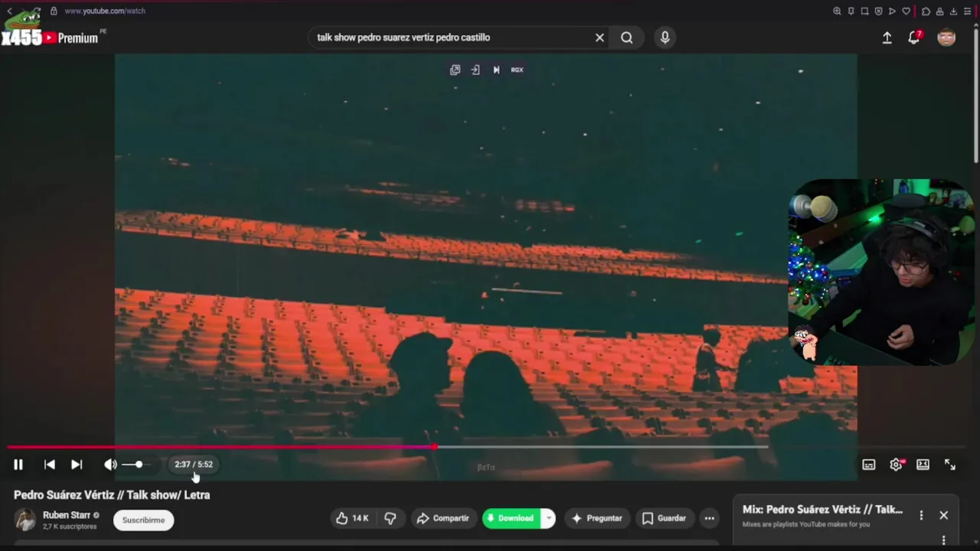Viewport: 980px width, 551px height.
Task: Subscribe with Suscribirme button
Action: click(x=144, y=520)
